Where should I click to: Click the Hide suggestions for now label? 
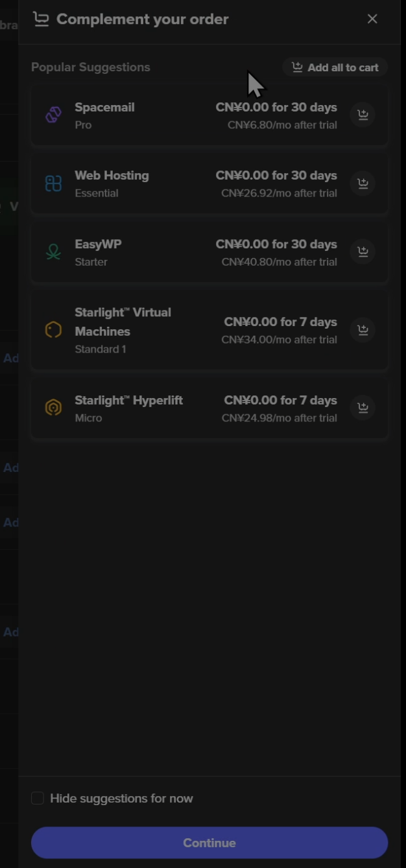121,799
